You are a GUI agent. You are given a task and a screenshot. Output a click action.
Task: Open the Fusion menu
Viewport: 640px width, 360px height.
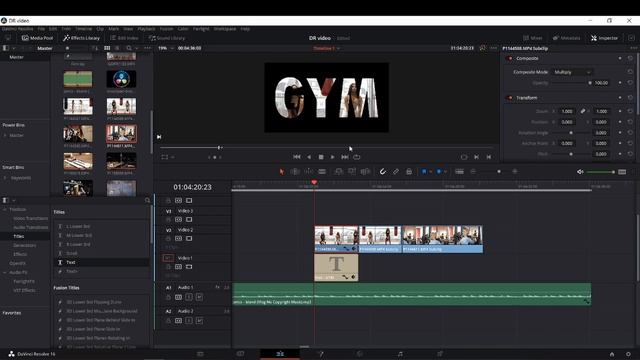[166, 29]
